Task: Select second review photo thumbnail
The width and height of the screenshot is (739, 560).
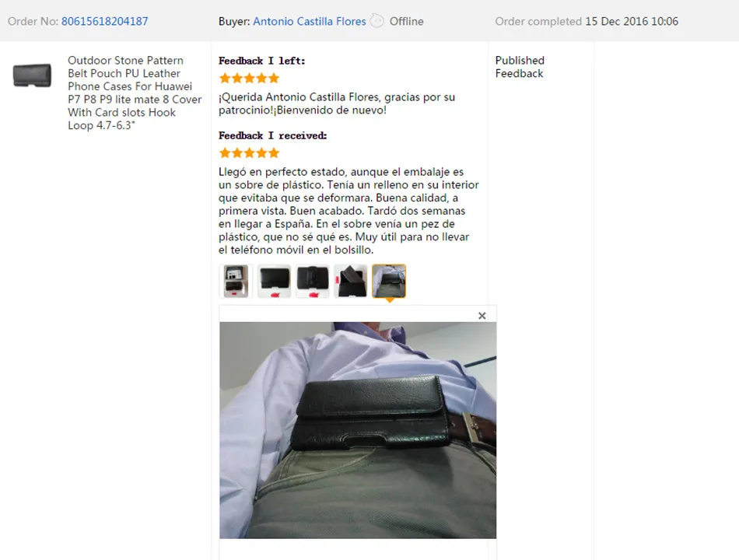Action: 275,282
